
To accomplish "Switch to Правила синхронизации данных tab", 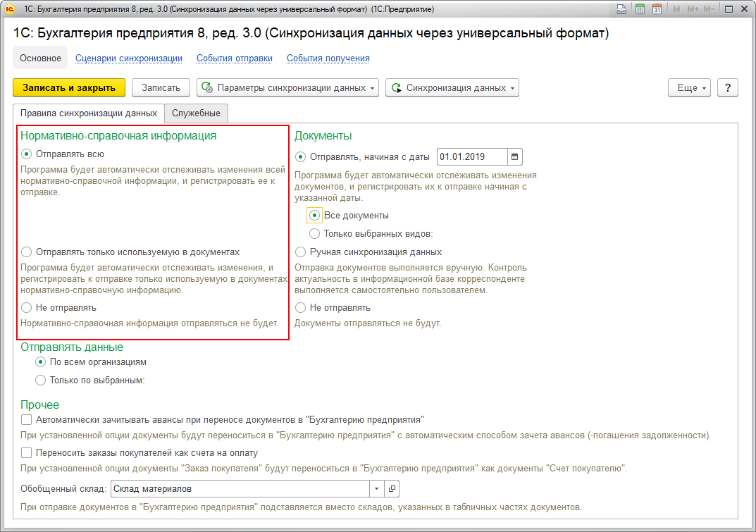I will tap(89, 113).
